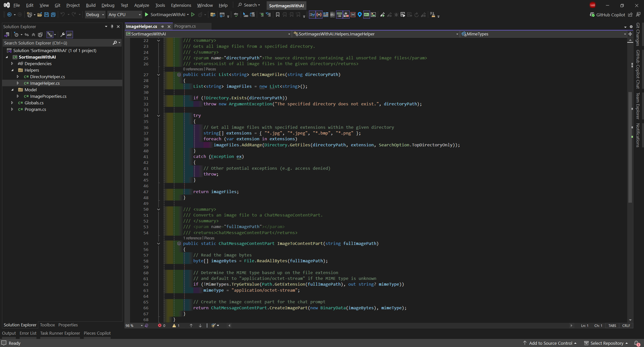Expand the Globals.cs node
Screen dimensions: 644x347
[12, 103]
